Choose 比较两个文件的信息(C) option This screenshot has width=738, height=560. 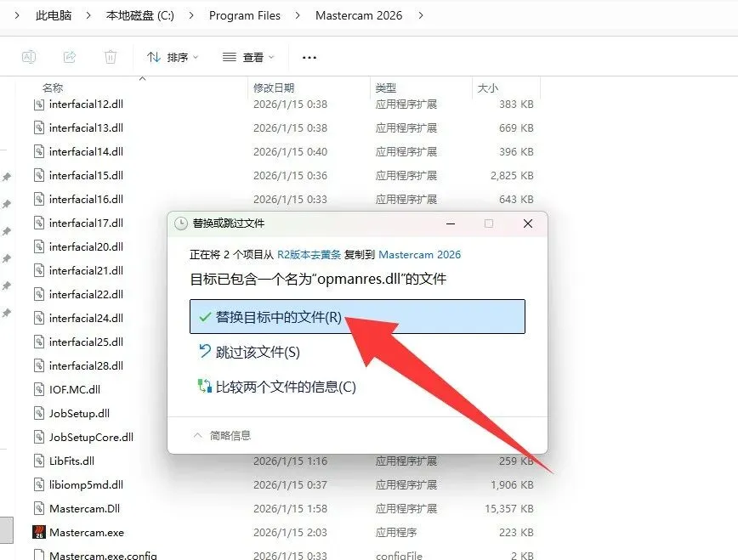pos(277,387)
